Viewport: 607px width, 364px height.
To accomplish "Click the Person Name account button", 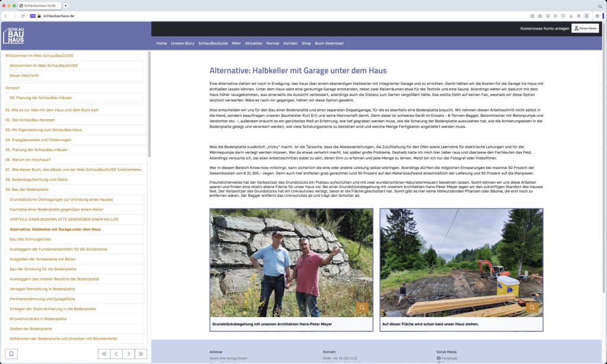I will pyautogui.click(x=585, y=28).
